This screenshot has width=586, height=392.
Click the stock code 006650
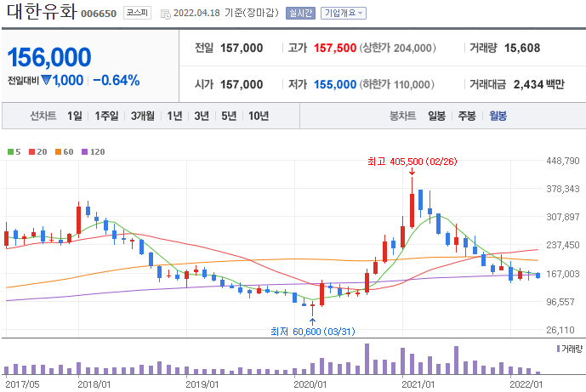click(x=99, y=14)
